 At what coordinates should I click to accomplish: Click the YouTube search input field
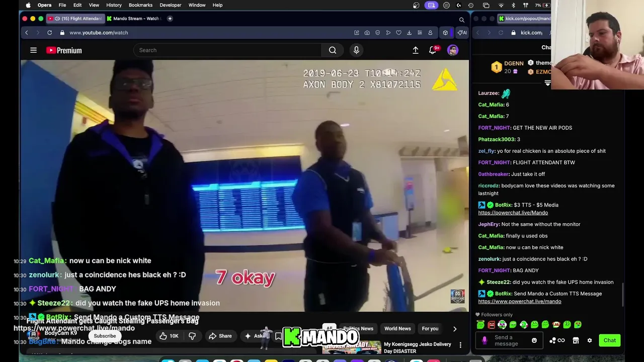(227, 50)
